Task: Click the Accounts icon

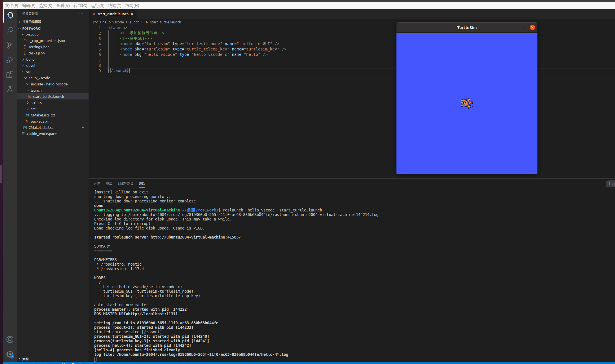Action: point(10,339)
